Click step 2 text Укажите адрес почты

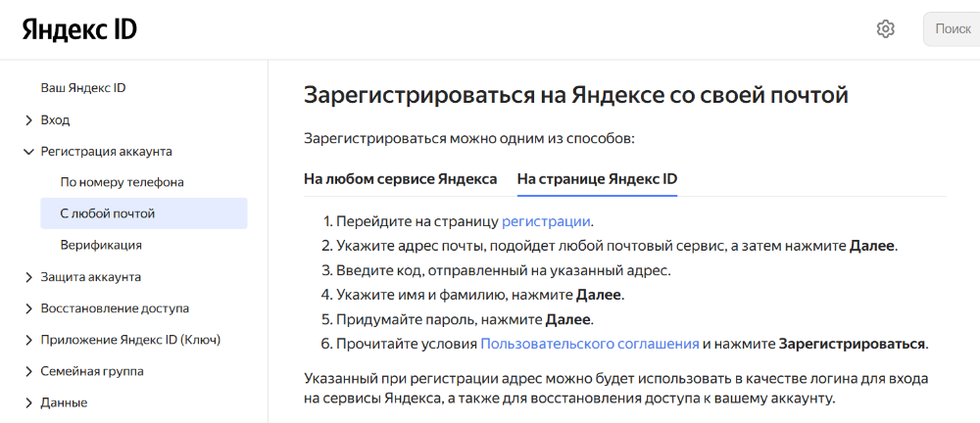(616, 246)
